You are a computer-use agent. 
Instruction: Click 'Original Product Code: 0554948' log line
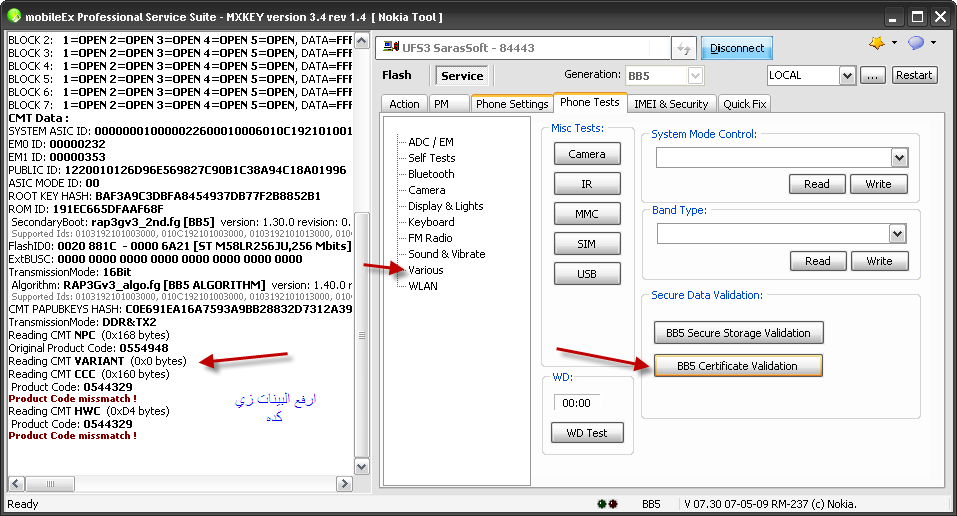click(x=88, y=348)
